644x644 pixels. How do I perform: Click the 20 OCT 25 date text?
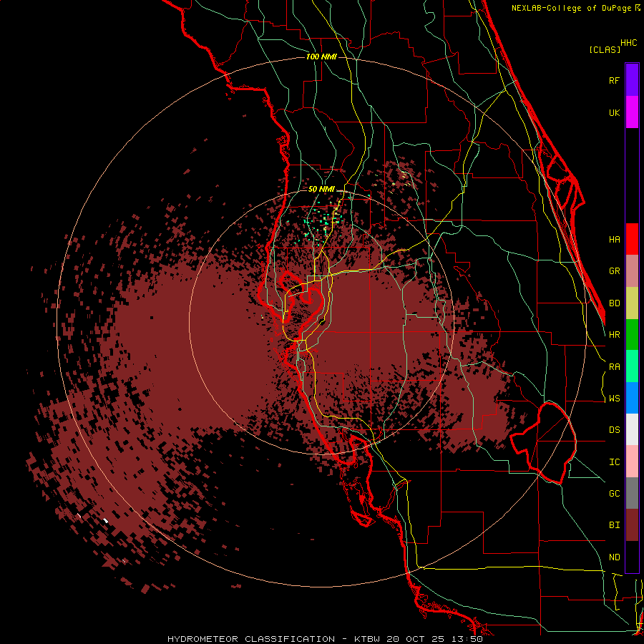click(416, 639)
